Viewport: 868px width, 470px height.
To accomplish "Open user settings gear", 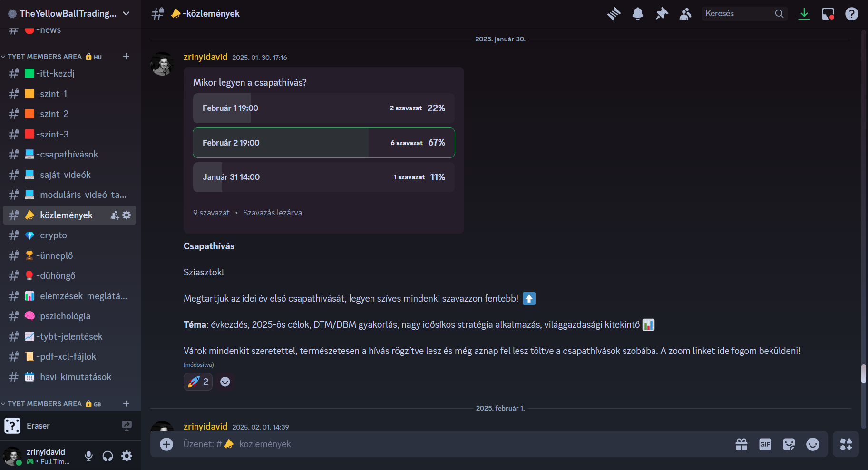I will coord(127,456).
